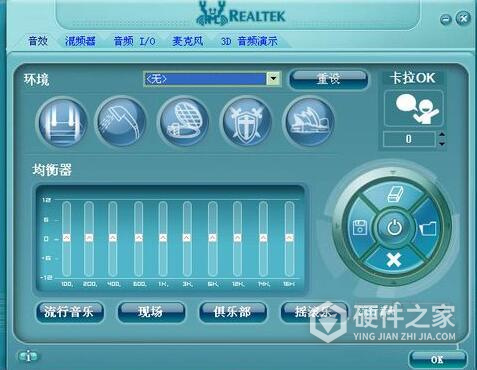Click the 14K equalizer slider handle
This screenshot has height=370, width=477.
point(263,238)
